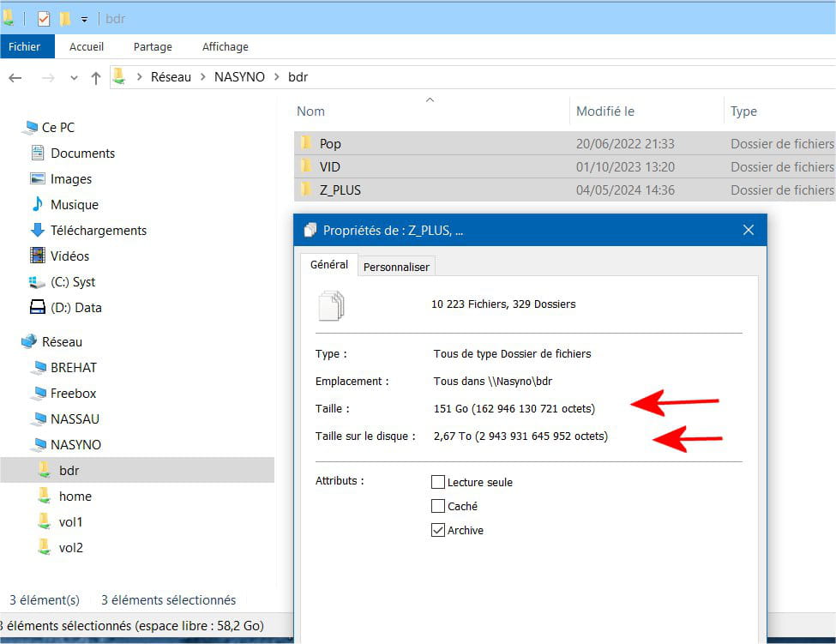Click the multiple files icon in properties dialog

[331, 305]
